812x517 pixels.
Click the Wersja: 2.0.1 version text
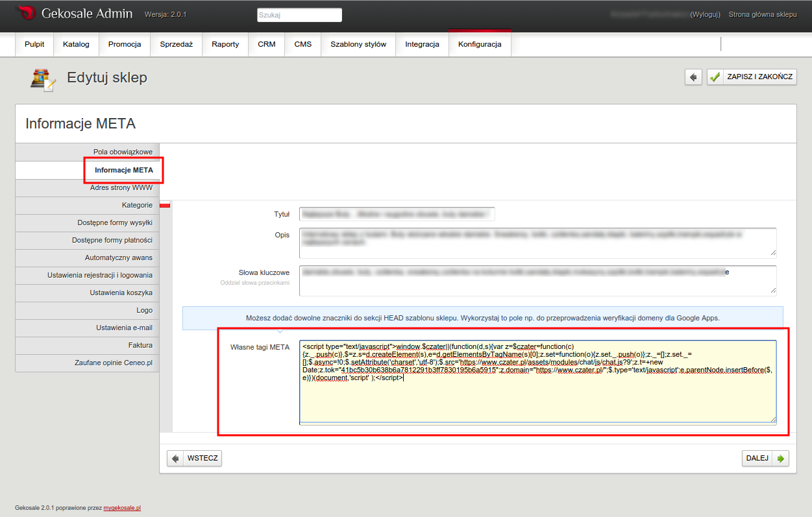(x=166, y=14)
